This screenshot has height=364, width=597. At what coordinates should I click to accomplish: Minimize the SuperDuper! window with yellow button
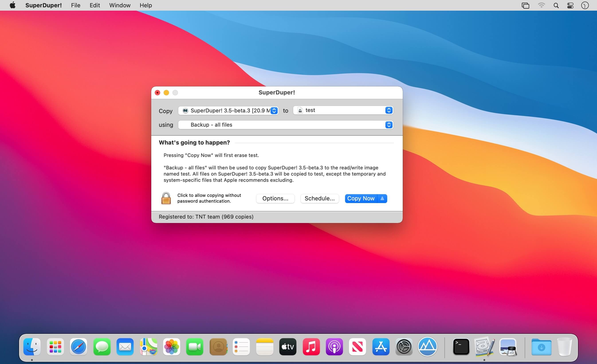pyautogui.click(x=166, y=93)
